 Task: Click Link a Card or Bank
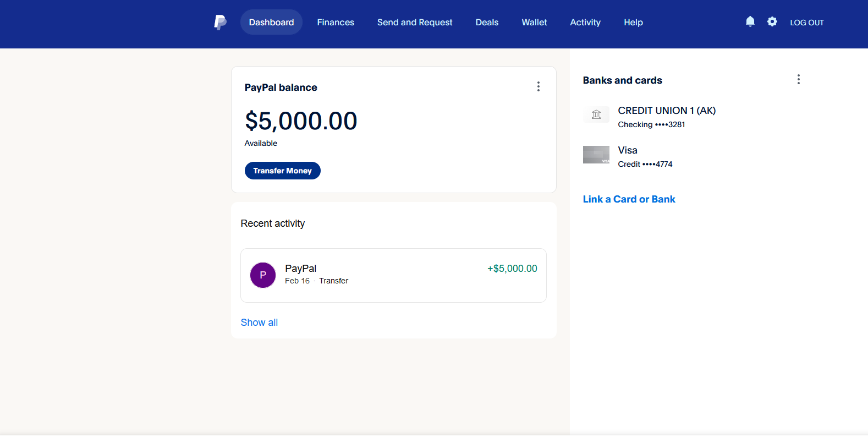tap(629, 199)
